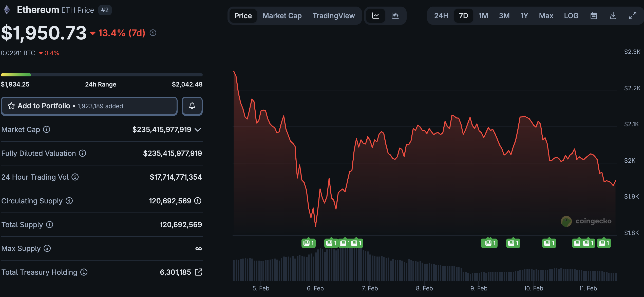Click the Total Supply value 120,692,569
The image size is (644, 297).
[181, 225]
